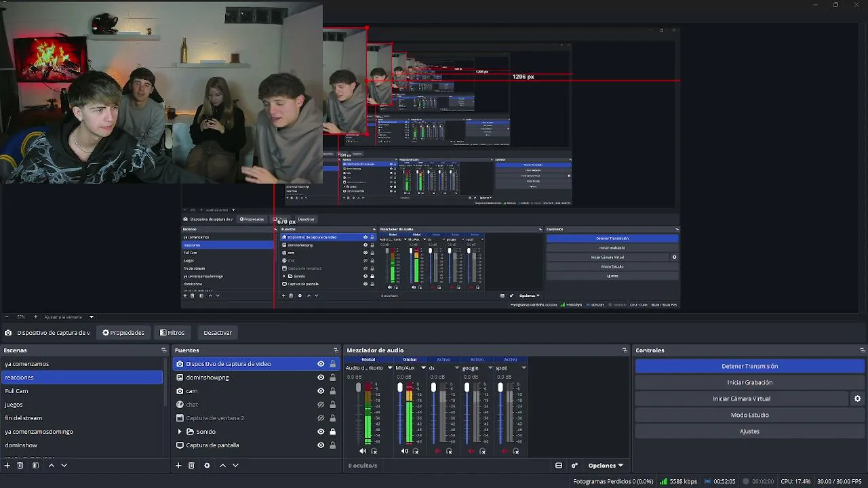Open virtual camera settings gear
The width and height of the screenshot is (868, 488).
pyautogui.click(x=857, y=399)
